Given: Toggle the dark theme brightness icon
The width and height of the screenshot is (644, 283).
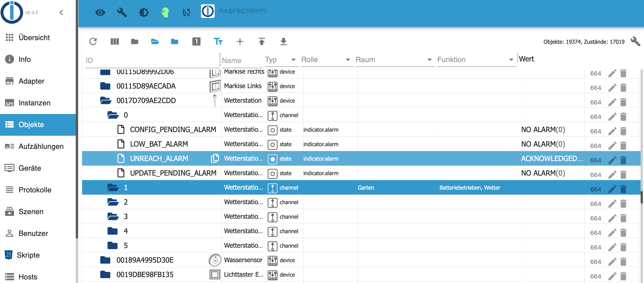Looking at the screenshot, I should [144, 12].
